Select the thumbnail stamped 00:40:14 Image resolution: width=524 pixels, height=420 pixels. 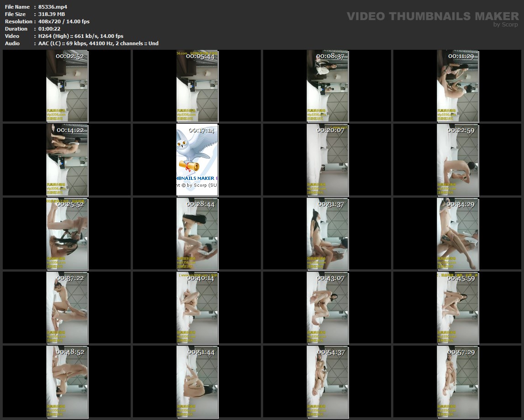coord(197,308)
